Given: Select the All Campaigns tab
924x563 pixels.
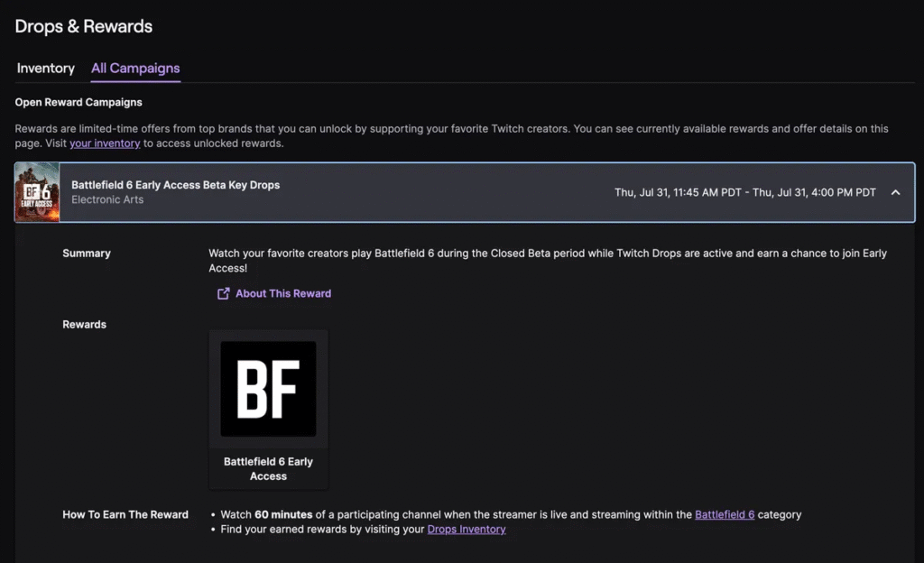Looking at the screenshot, I should pos(135,69).
